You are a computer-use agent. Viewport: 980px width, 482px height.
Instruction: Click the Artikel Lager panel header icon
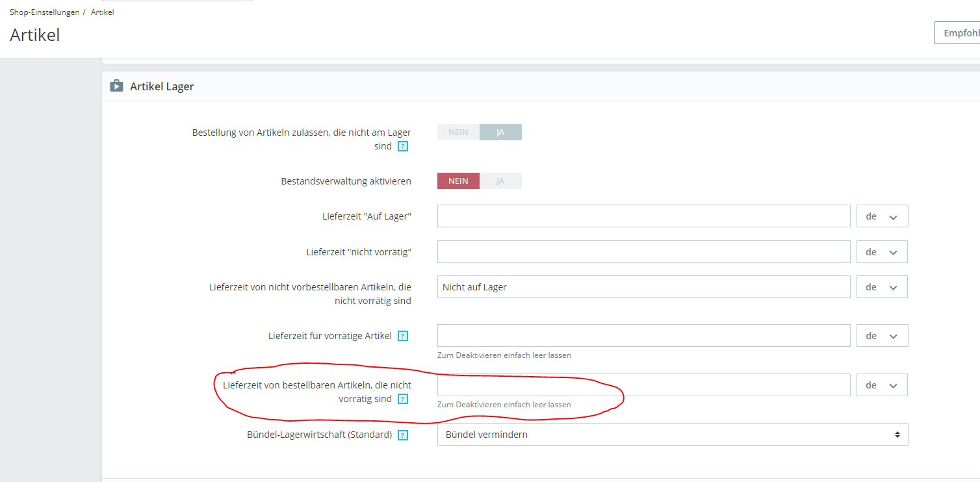click(x=116, y=86)
